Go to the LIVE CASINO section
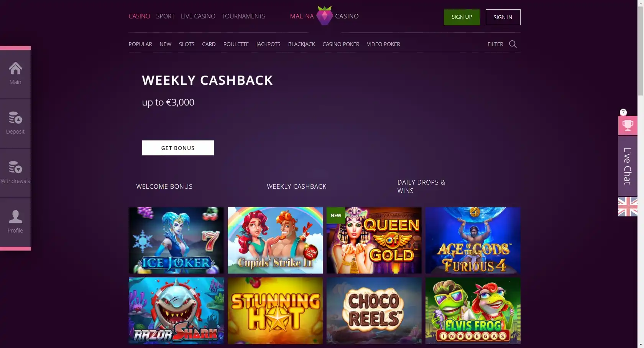644x348 pixels. 198,16
